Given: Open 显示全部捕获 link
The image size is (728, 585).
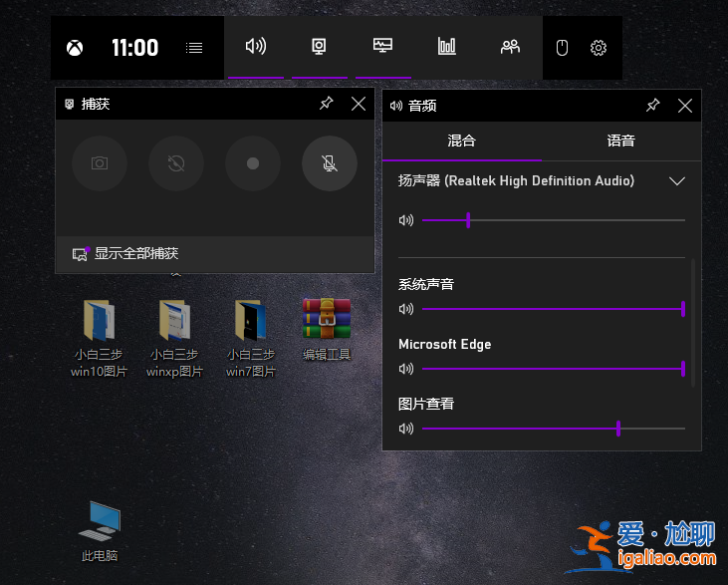Looking at the screenshot, I should pyautogui.click(x=136, y=253).
